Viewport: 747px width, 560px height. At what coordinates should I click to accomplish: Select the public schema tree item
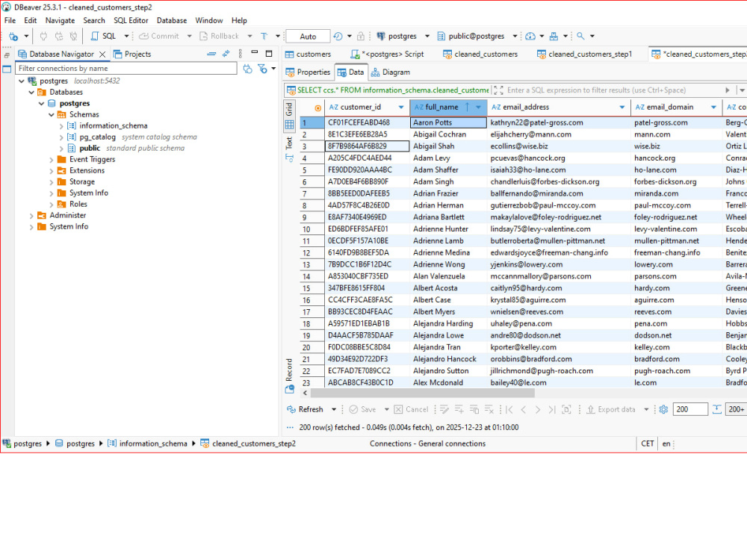(x=90, y=149)
